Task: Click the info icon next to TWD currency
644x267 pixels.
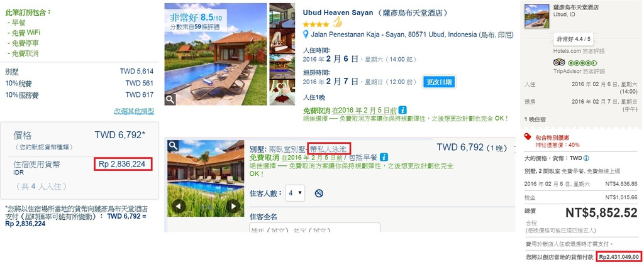Action: [586, 158]
